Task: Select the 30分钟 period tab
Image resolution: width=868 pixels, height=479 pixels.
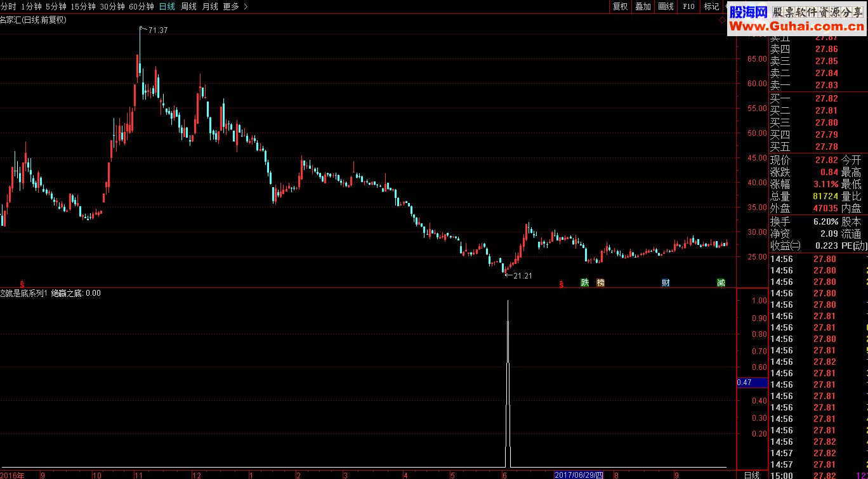Action: [x=112, y=6]
